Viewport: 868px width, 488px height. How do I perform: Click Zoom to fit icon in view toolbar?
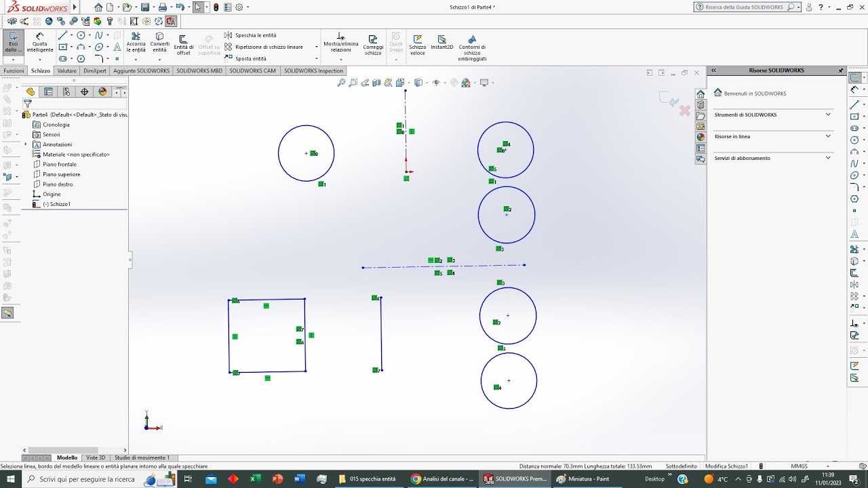coord(342,83)
